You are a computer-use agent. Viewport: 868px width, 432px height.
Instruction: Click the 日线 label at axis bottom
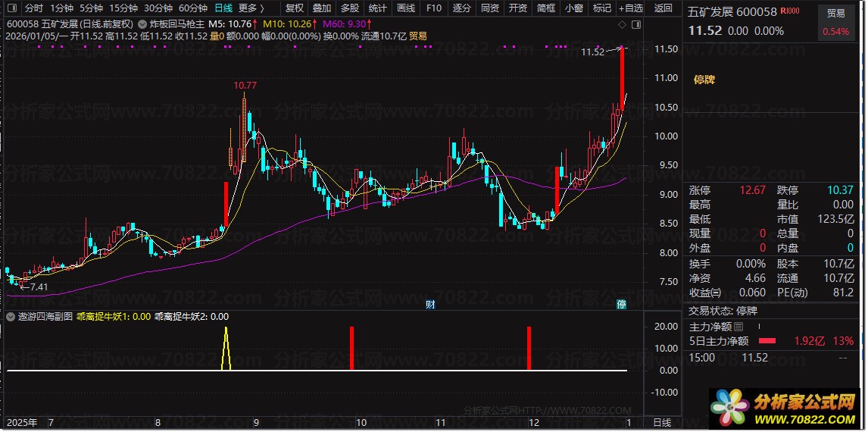pyautogui.click(x=662, y=423)
